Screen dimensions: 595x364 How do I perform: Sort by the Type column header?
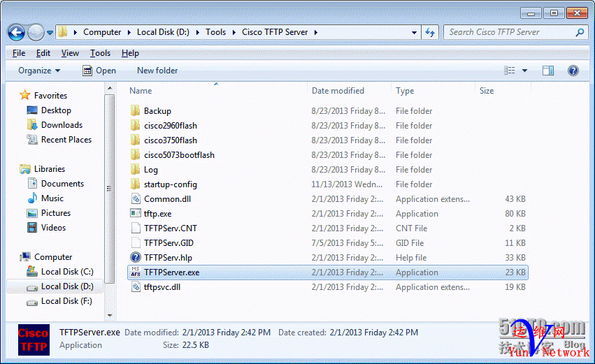405,91
